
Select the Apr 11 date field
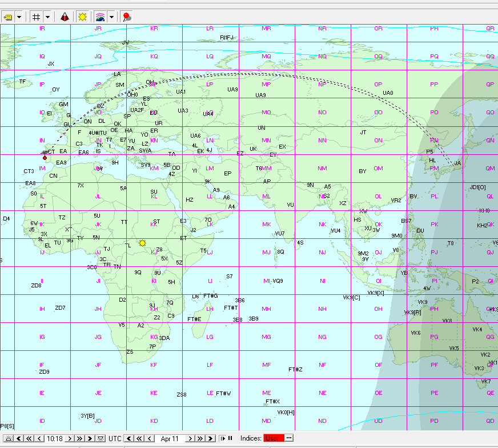(170, 438)
